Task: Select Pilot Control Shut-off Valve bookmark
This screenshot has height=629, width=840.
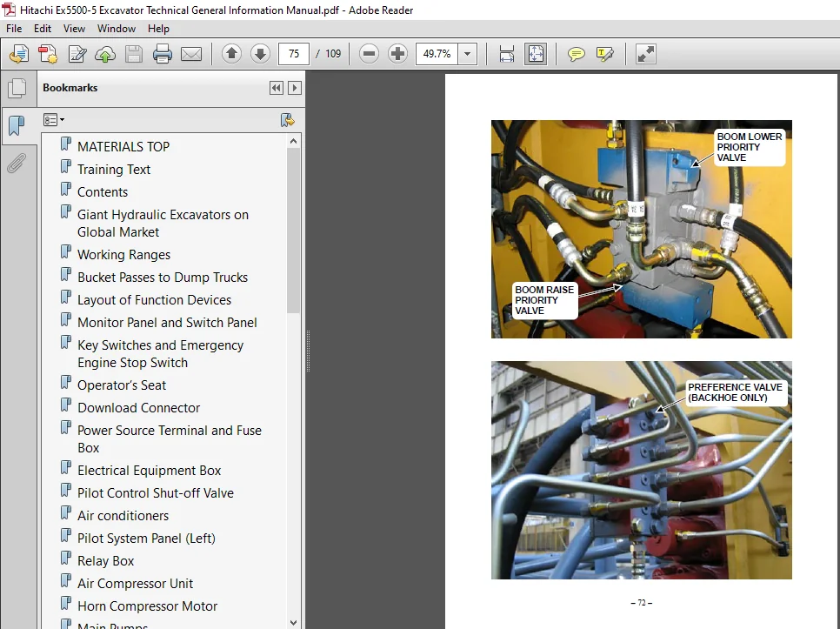Action: [156, 493]
